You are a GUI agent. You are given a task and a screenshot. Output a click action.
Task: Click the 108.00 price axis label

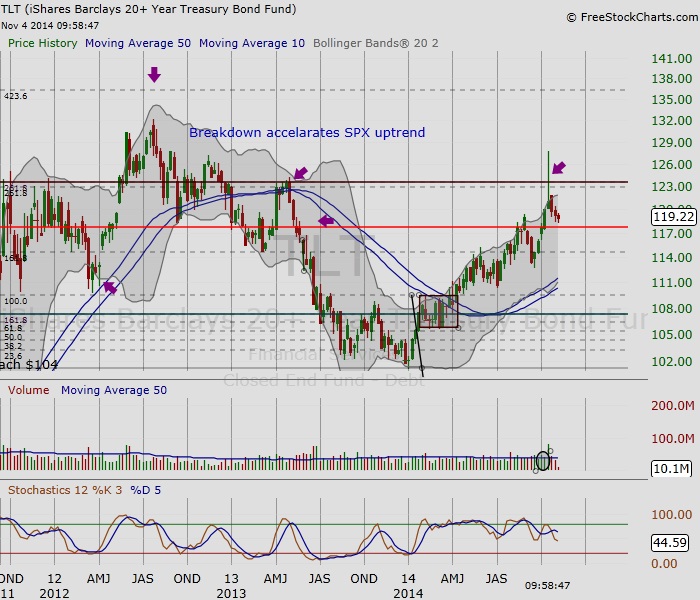click(x=672, y=308)
